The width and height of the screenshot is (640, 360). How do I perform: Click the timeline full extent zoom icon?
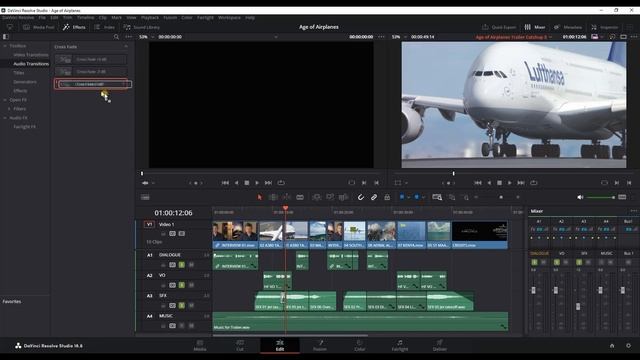(x=437, y=197)
